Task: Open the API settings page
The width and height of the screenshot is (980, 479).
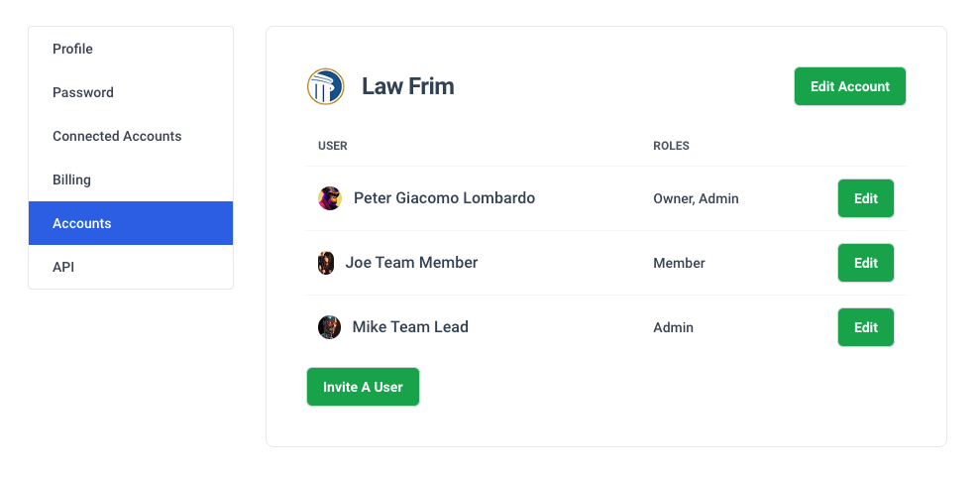Action: pyautogui.click(x=131, y=267)
